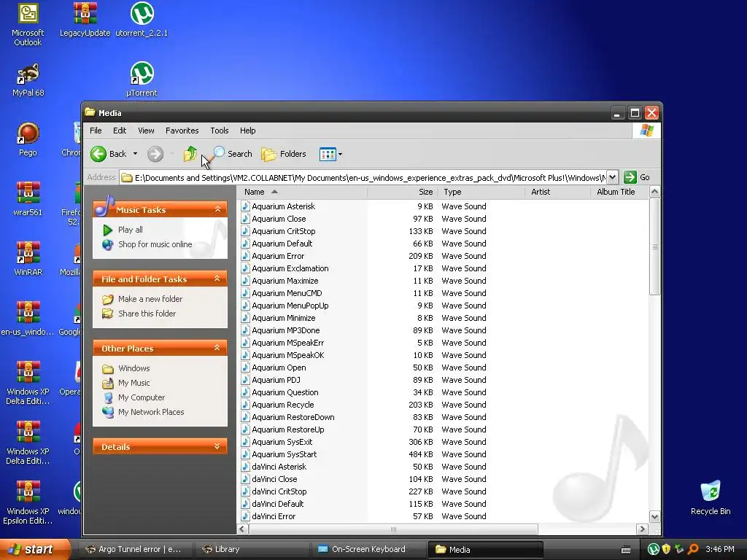Click the horizontal scrollbar right arrow
Viewport: 747px width, 560px height.
642,529
